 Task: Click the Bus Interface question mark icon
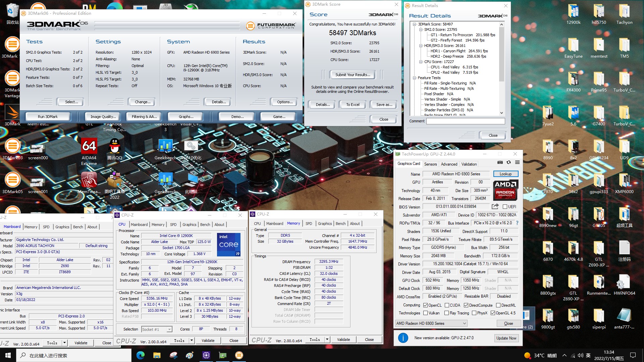click(x=517, y=223)
